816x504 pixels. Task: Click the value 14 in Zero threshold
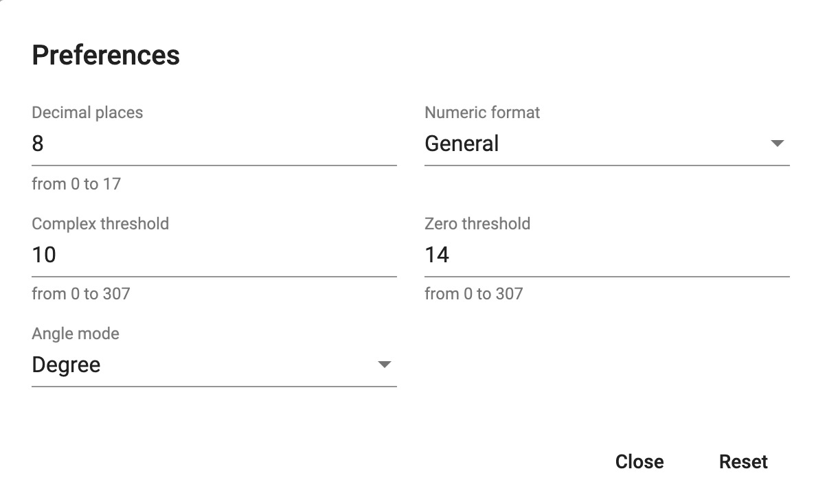click(x=437, y=255)
